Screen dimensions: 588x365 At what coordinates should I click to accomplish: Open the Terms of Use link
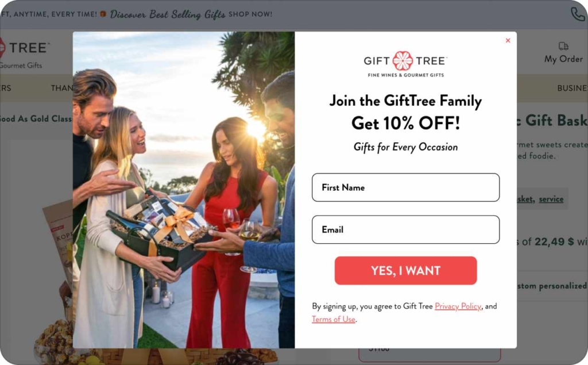334,319
